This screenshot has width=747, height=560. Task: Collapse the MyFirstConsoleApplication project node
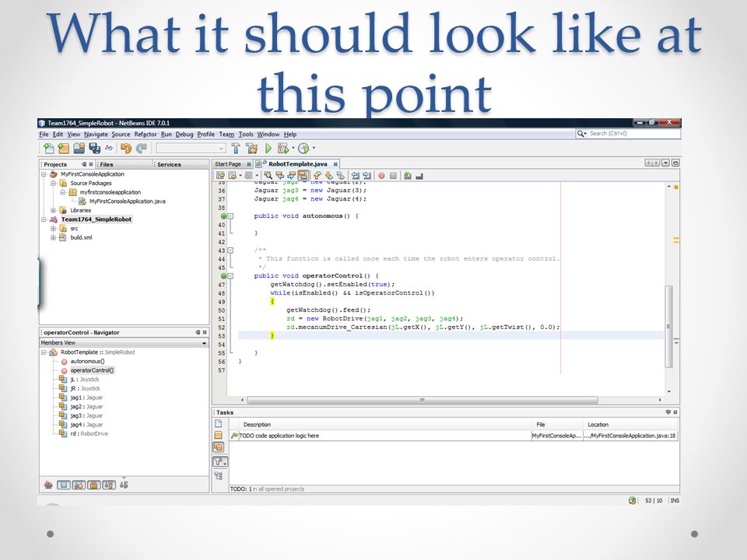click(44, 174)
